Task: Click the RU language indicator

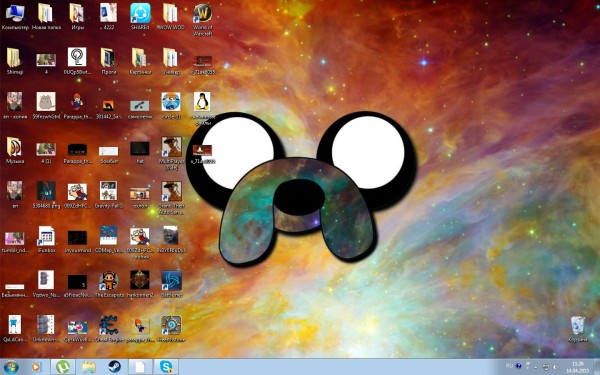Action: [x=509, y=366]
